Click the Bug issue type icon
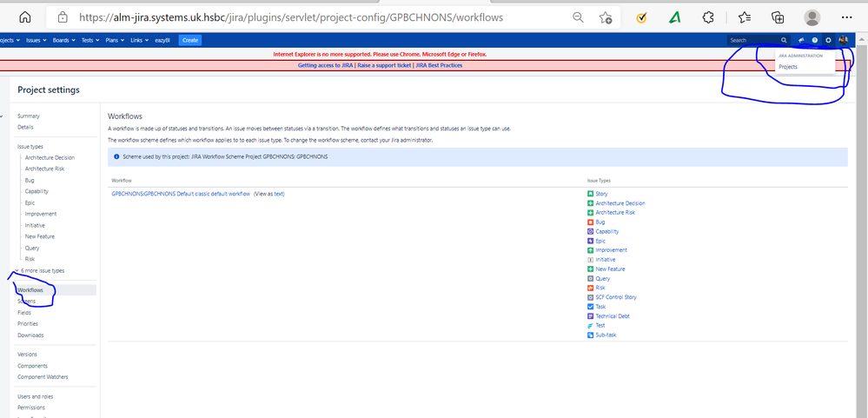 (590, 222)
